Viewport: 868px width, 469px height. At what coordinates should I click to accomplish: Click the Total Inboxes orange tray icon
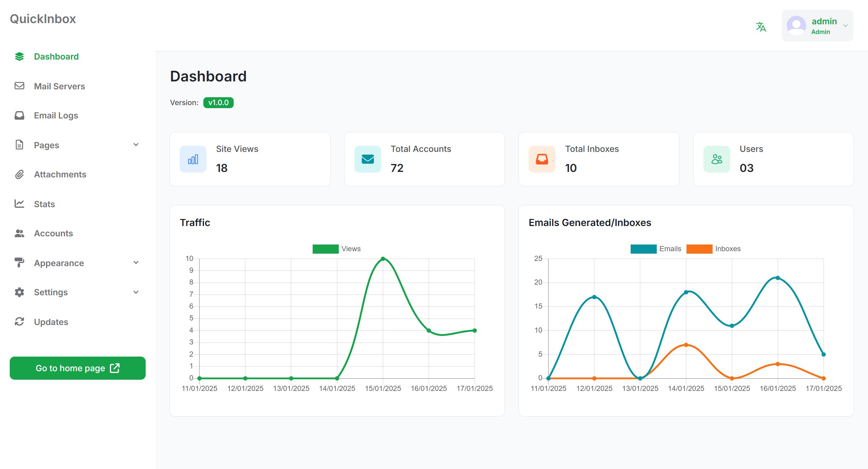point(541,159)
